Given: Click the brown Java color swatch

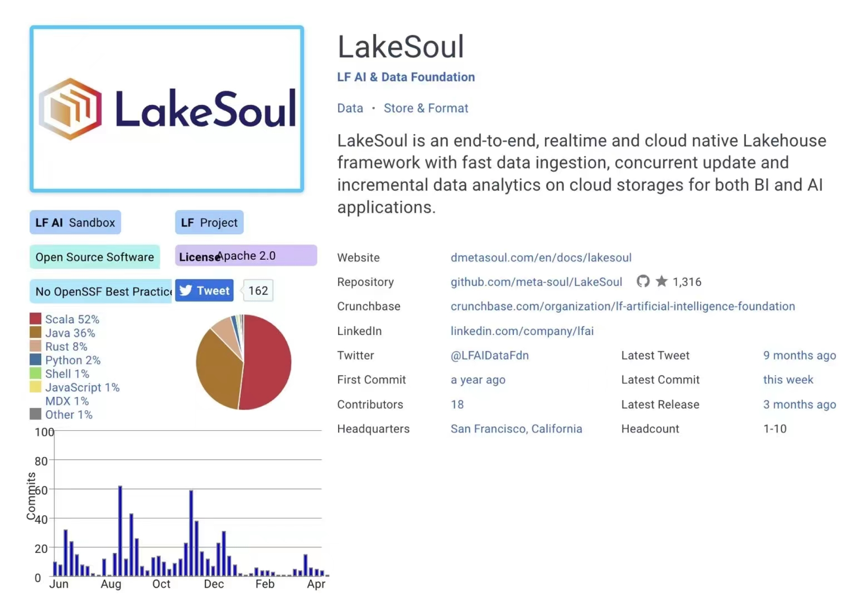Looking at the screenshot, I should click(36, 332).
